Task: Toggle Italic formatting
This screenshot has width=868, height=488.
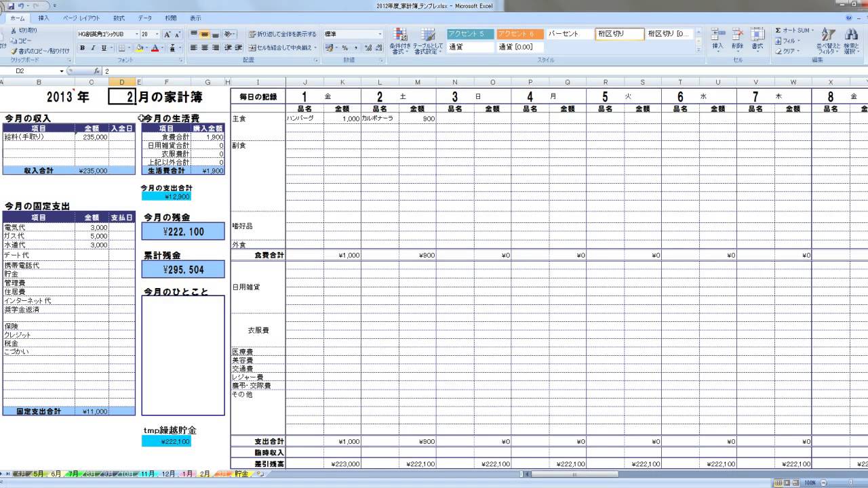Action: [93, 48]
